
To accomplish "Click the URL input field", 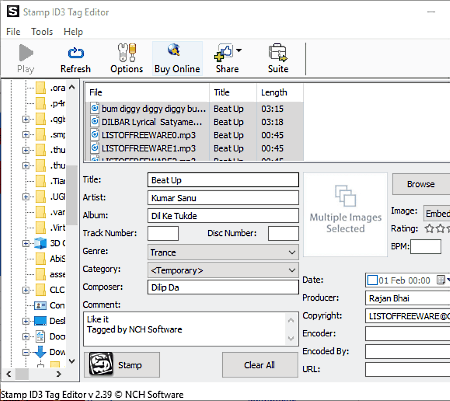I will point(408,369).
